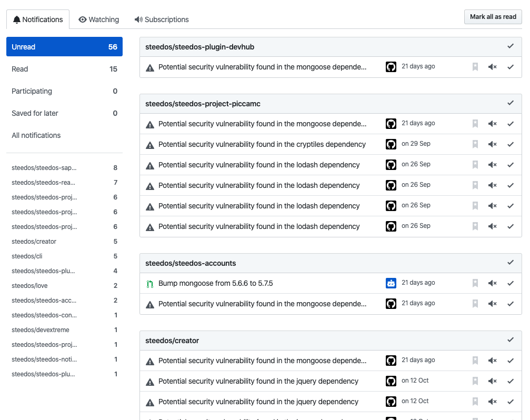The width and height of the screenshot is (530, 420).
Task: Click the Mark all as read button
Action: pyautogui.click(x=493, y=16)
